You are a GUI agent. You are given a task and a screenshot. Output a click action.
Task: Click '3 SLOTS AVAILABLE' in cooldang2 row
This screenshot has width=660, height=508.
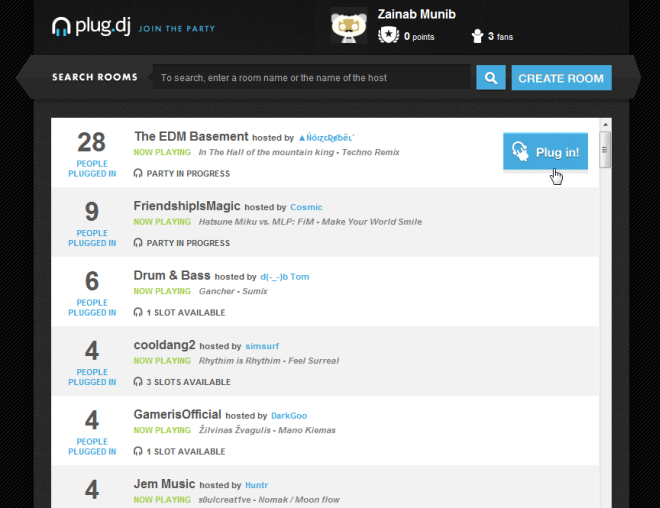tap(189, 382)
